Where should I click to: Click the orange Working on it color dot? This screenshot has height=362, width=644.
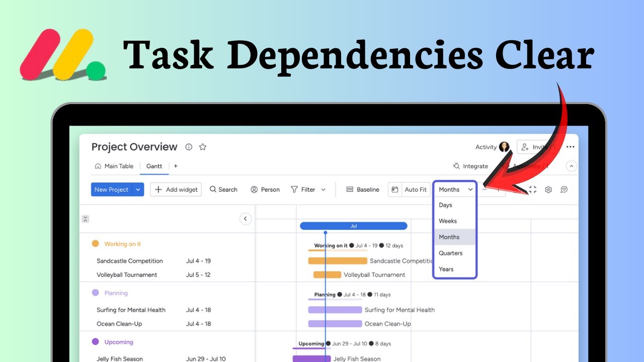click(x=96, y=244)
